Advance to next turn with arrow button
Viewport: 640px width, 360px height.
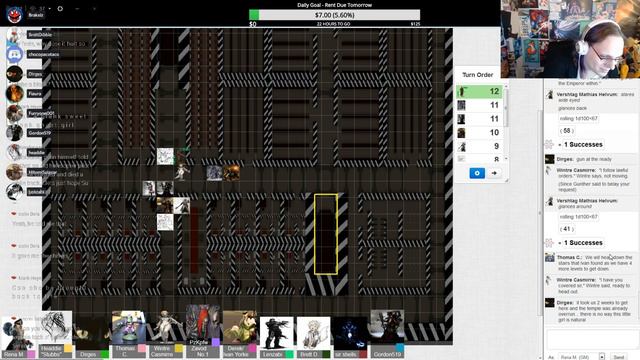click(x=494, y=173)
